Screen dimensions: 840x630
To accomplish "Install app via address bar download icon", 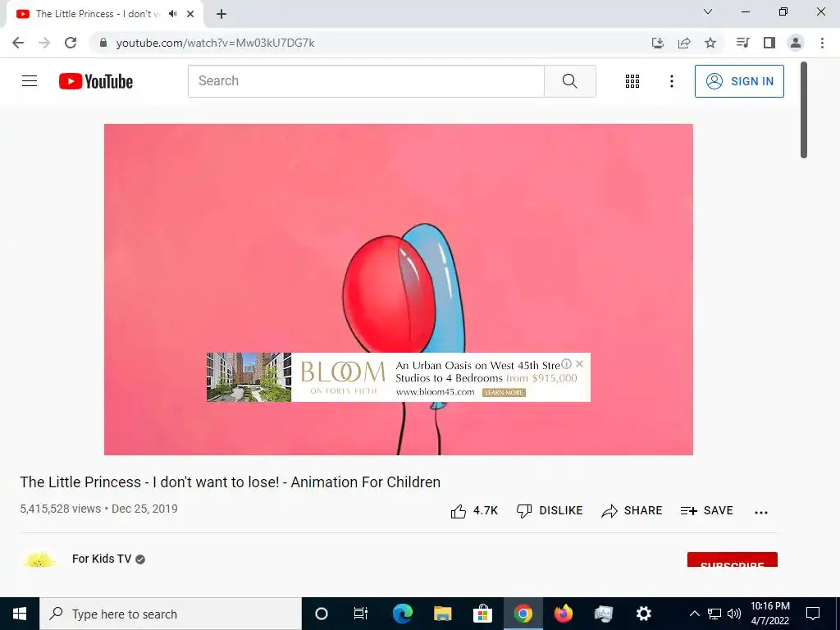I will coord(658,43).
